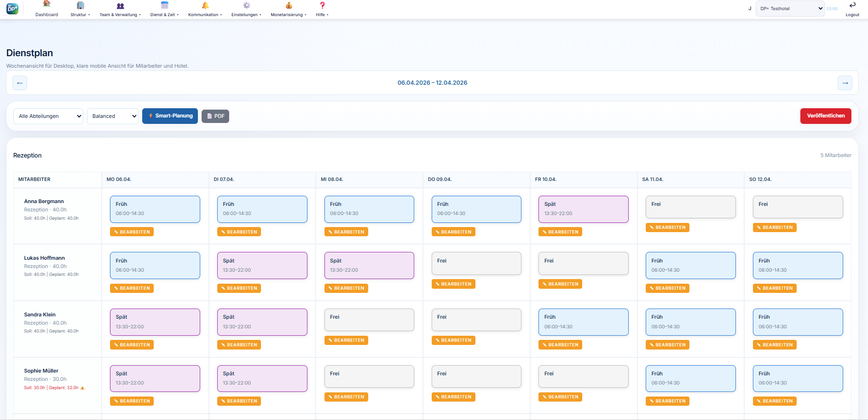
Task: Click the red Veröffentlichen button
Action: (x=826, y=116)
